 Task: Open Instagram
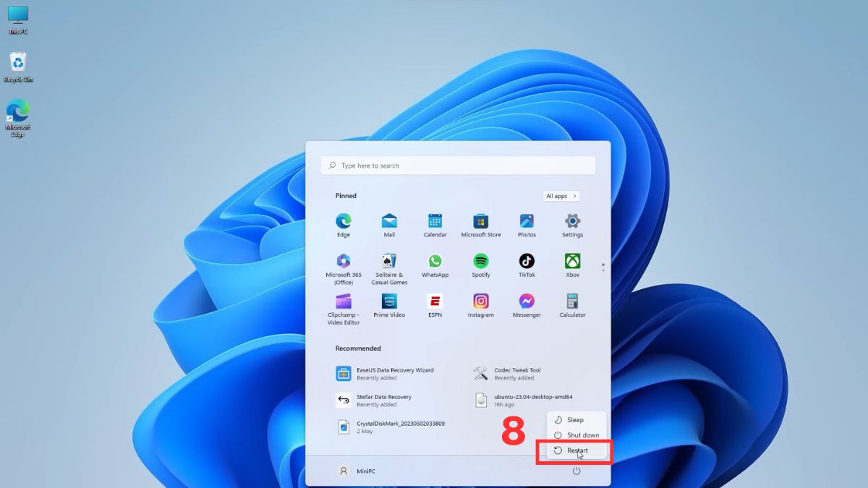480,304
